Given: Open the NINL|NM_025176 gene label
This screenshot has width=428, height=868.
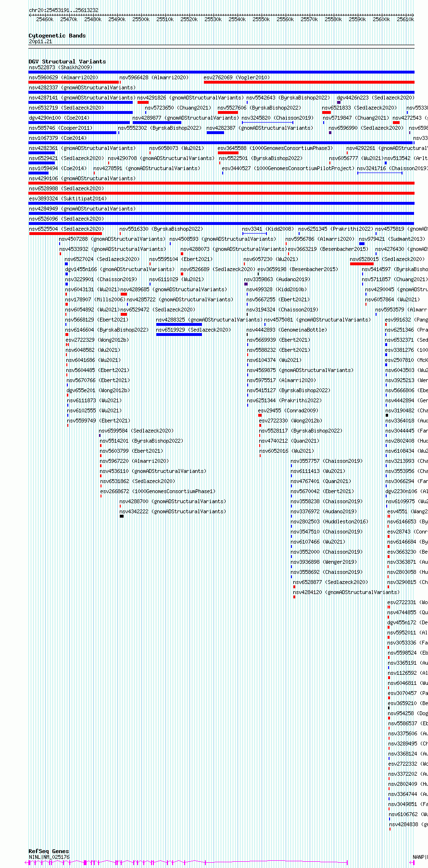Looking at the screenshot, I should coord(49,857).
